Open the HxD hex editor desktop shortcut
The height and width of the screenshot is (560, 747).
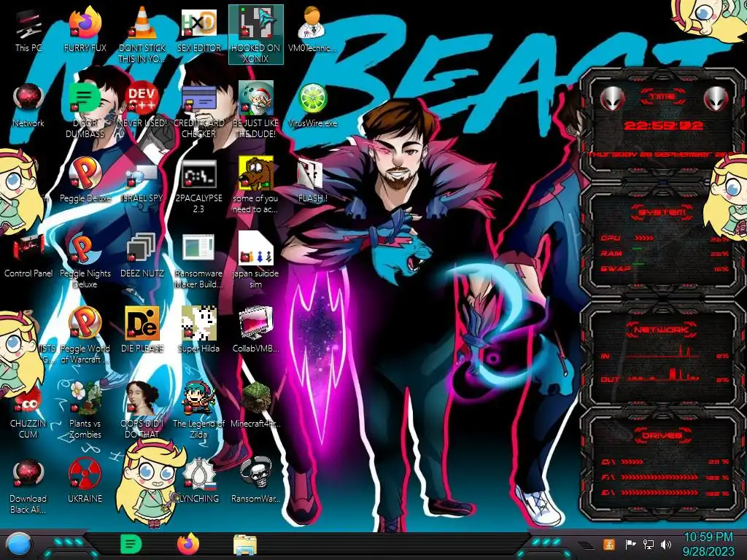coord(198,29)
